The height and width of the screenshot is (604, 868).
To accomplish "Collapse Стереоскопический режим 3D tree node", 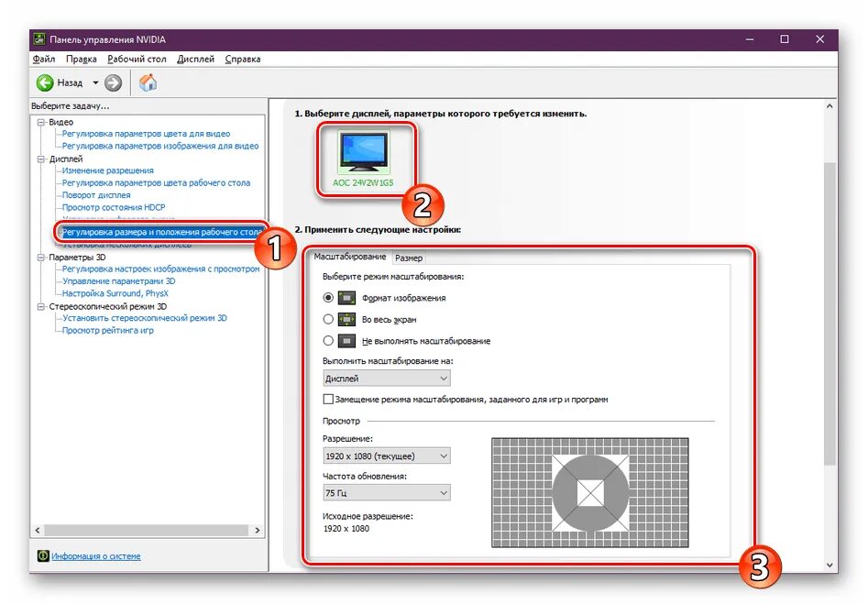I will 41,307.
